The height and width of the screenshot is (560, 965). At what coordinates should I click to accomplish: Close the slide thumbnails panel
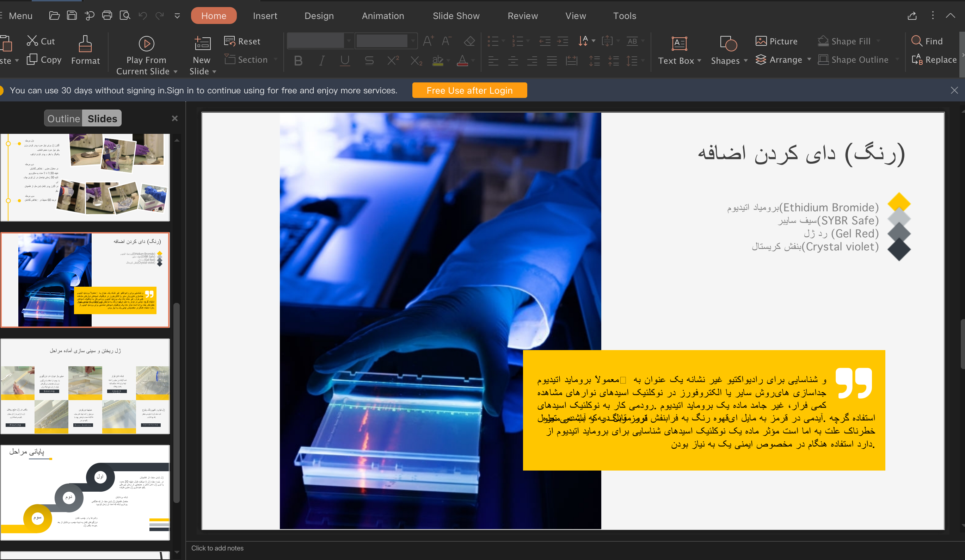[x=174, y=118]
